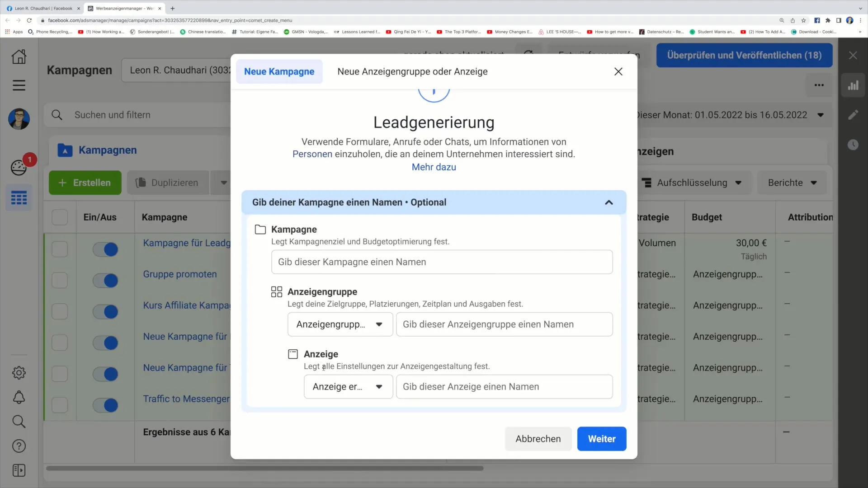Open the Berichte dropdown
The image size is (868, 488).
[x=792, y=183]
